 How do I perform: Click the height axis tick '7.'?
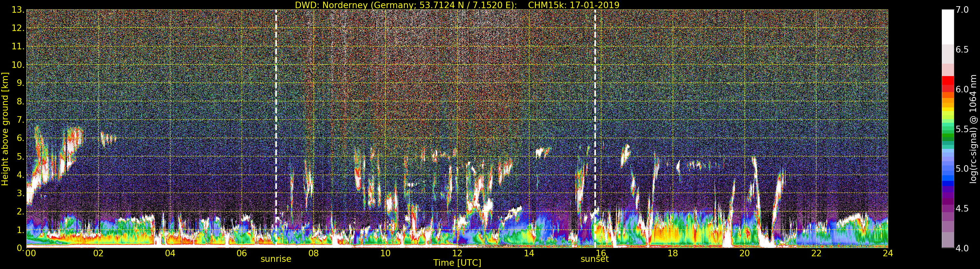tap(21, 120)
